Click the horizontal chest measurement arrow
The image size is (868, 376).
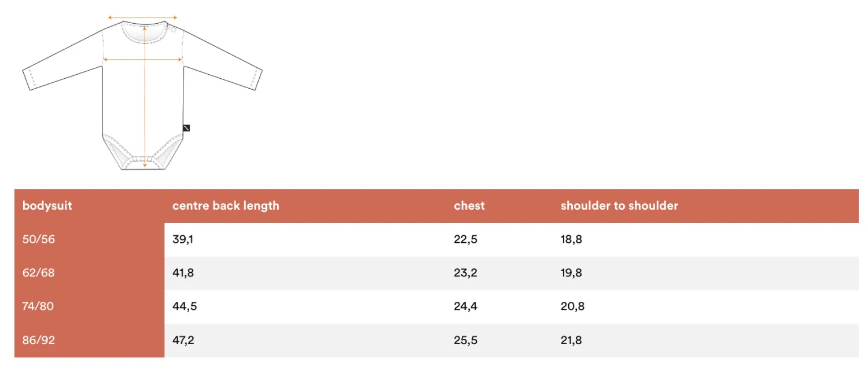143,59
